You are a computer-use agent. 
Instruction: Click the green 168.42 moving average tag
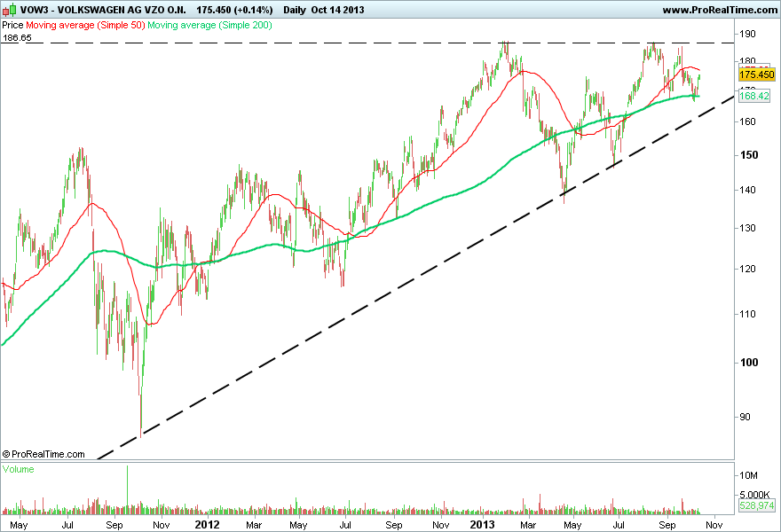point(754,96)
